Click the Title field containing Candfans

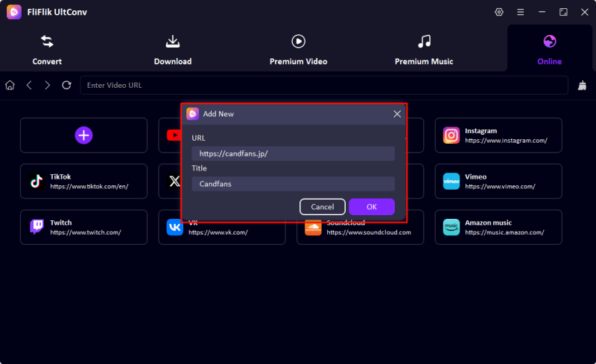click(x=293, y=184)
